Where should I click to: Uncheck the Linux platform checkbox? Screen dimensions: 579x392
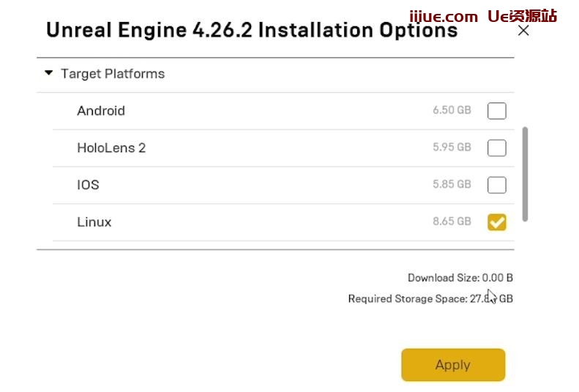click(x=496, y=222)
